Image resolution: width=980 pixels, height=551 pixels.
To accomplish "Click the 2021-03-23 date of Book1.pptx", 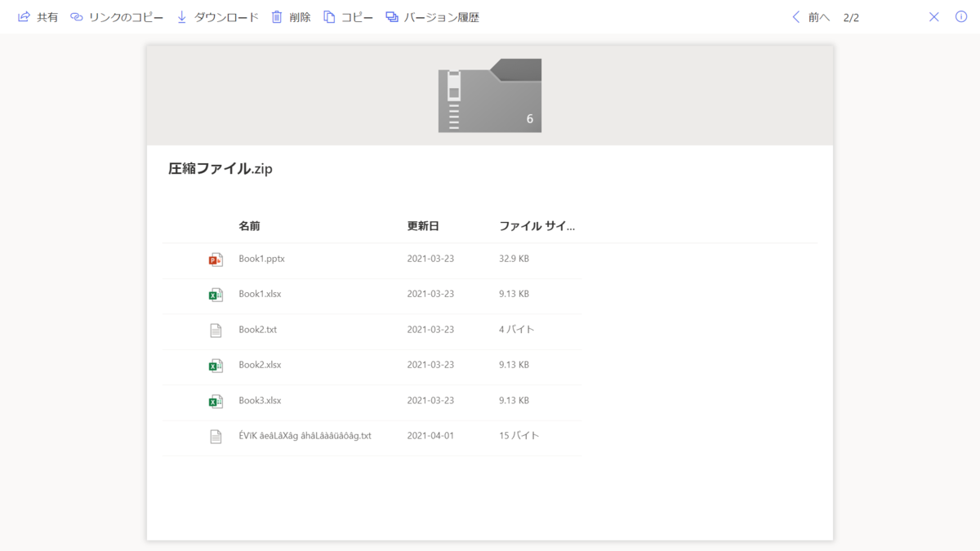I will 430,259.
